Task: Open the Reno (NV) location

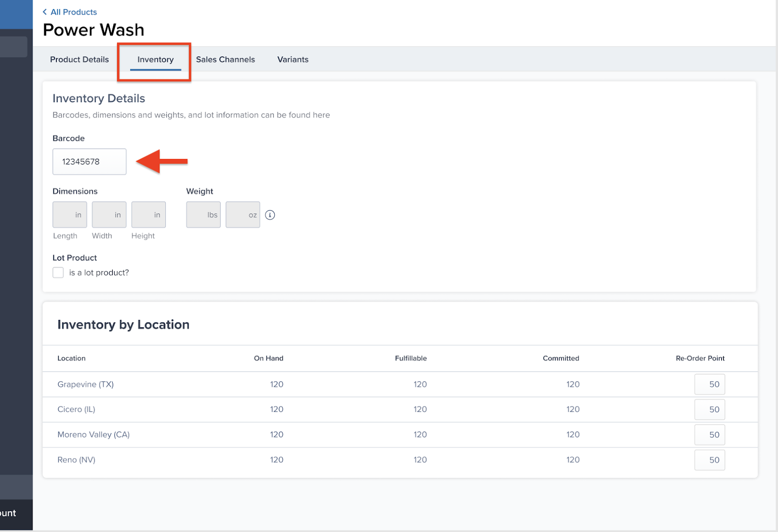Action: tap(76, 460)
